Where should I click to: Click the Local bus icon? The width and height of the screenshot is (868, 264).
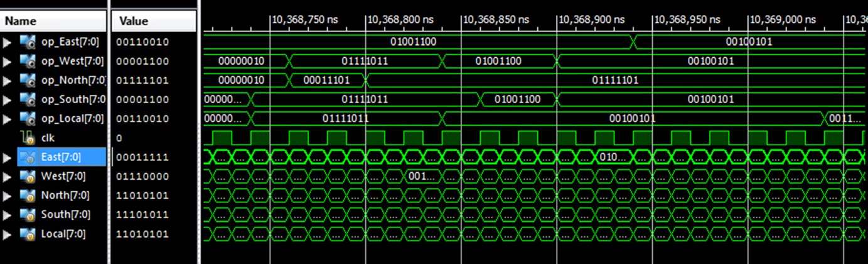[x=27, y=234]
